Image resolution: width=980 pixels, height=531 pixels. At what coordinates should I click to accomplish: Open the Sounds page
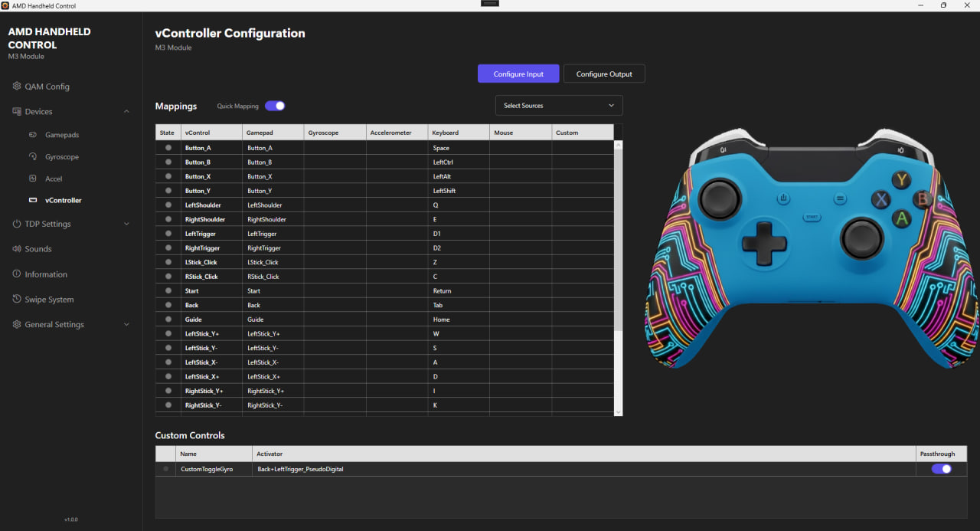tap(38, 249)
